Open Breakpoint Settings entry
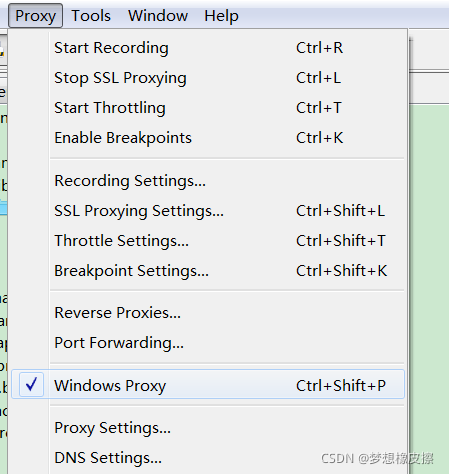The width and height of the screenshot is (449, 474). (x=208, y=271)
